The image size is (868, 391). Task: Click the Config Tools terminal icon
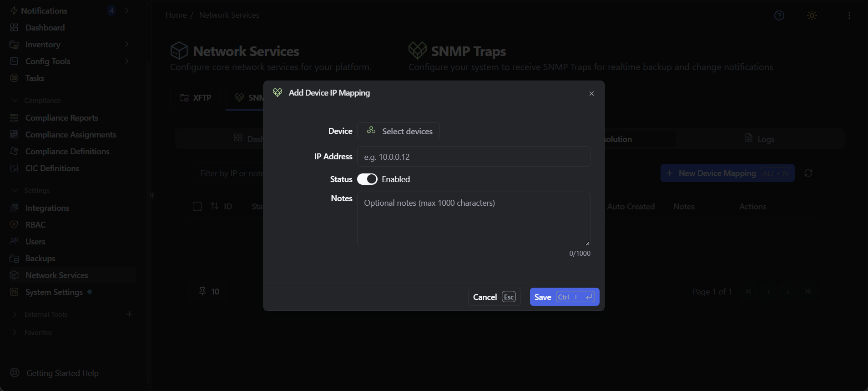point(14,61)
